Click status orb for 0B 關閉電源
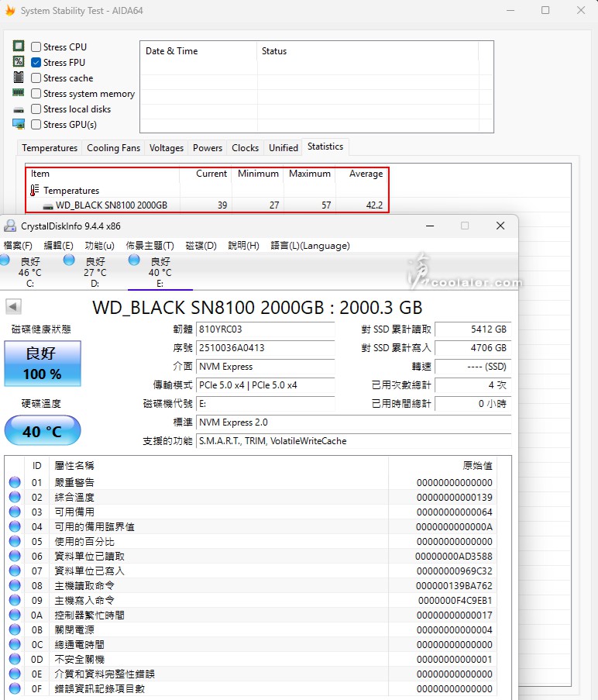 (15, 629)
